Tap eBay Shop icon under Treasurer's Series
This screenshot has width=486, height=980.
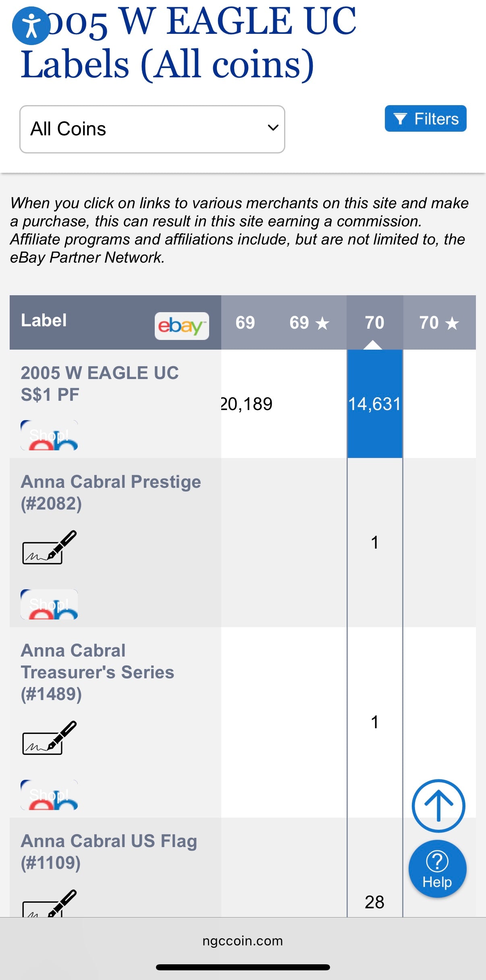click(49, 795)
